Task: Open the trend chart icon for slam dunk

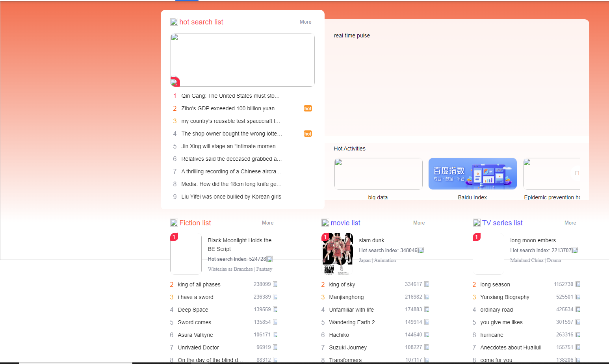Action: click(421, 250)
